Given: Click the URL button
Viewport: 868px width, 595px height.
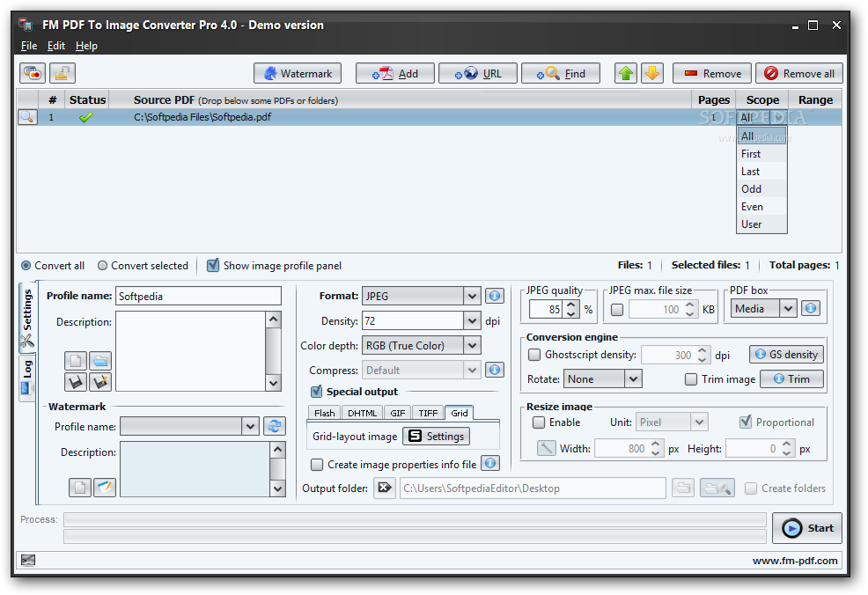Looking at the screenshot, I should click(x=478, y=73).
